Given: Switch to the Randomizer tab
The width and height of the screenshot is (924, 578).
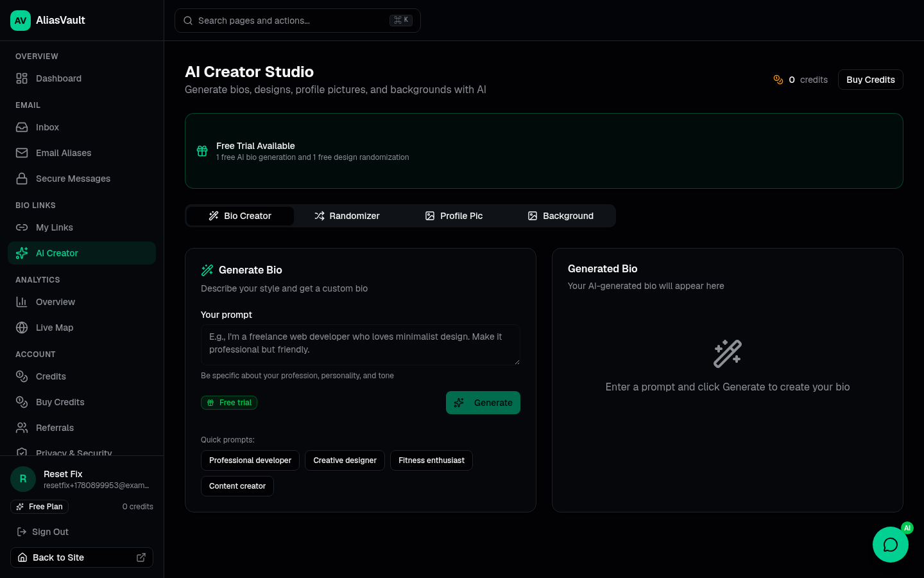Looking at the screenshot, I should [346, 216].
